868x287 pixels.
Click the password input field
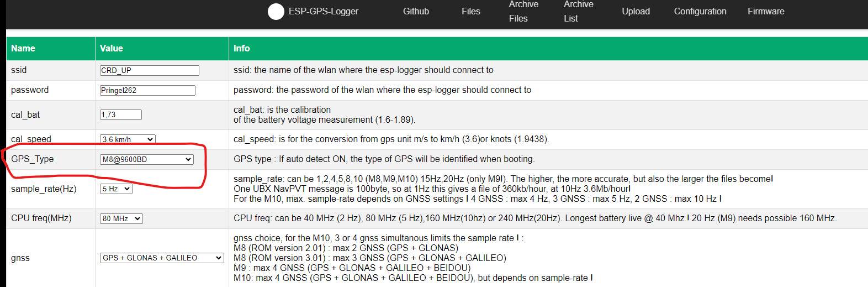147,90
